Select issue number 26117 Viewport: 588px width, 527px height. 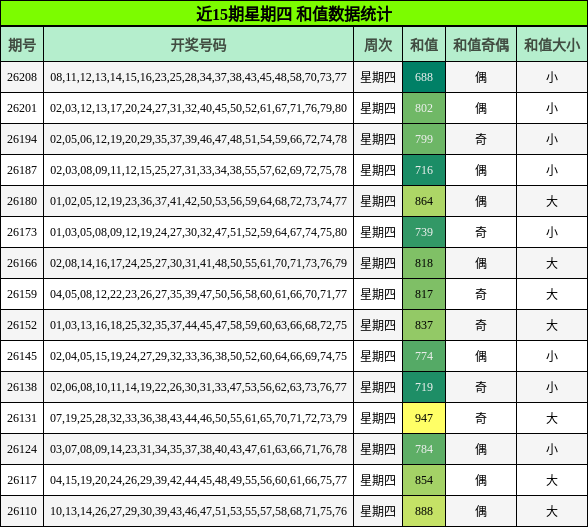22,480
